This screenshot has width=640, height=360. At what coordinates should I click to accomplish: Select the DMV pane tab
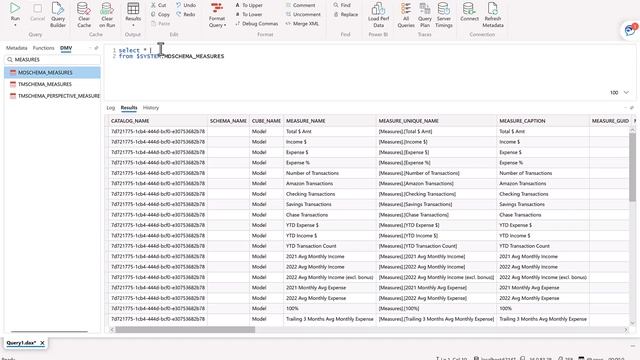tap(66, 48)
